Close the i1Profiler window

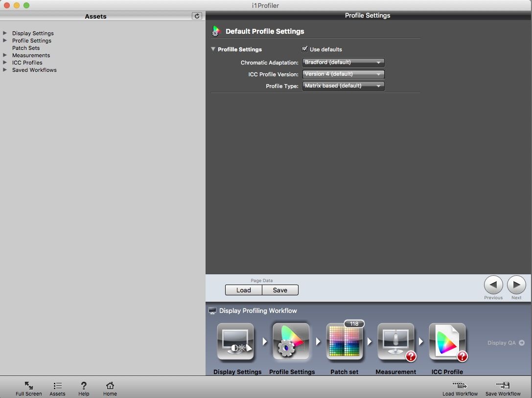coord(7,5)
